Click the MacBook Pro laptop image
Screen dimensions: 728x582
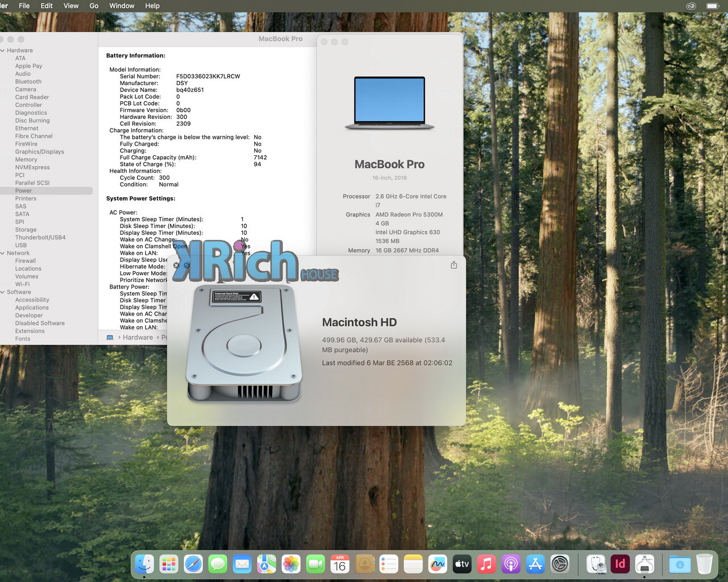(390, 103)
